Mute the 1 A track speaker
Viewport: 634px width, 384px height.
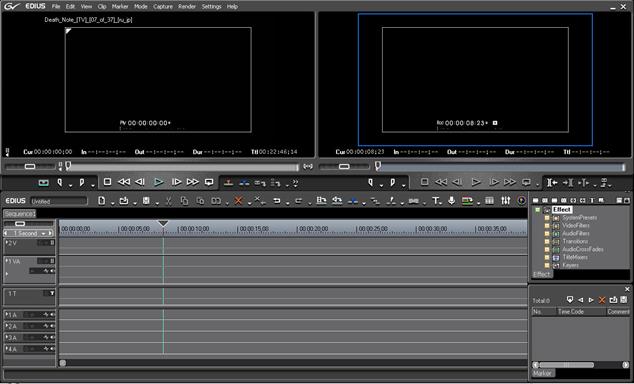52,314
